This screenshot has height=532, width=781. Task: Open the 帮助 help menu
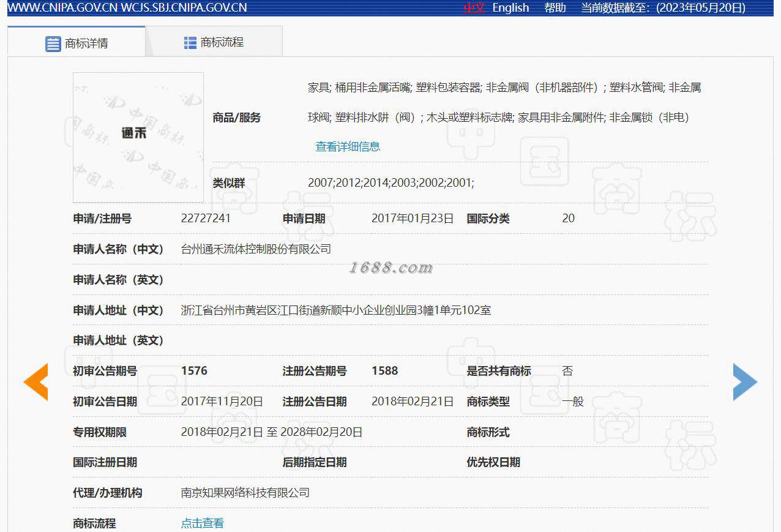click(x=555, y=7)
